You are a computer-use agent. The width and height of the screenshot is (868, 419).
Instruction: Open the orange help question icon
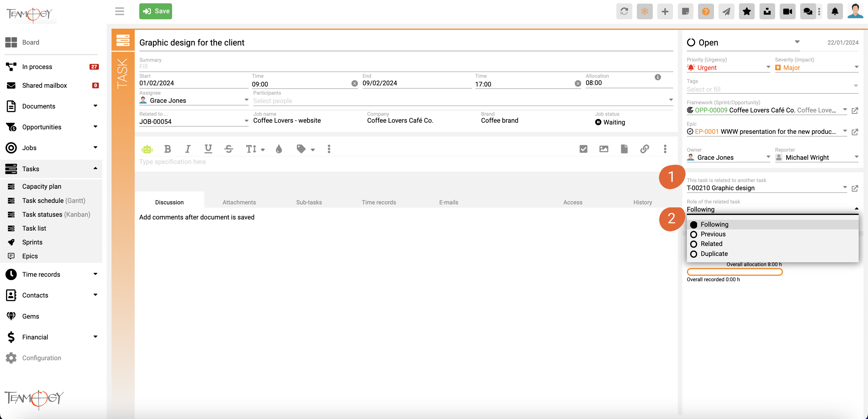point(706,11)
